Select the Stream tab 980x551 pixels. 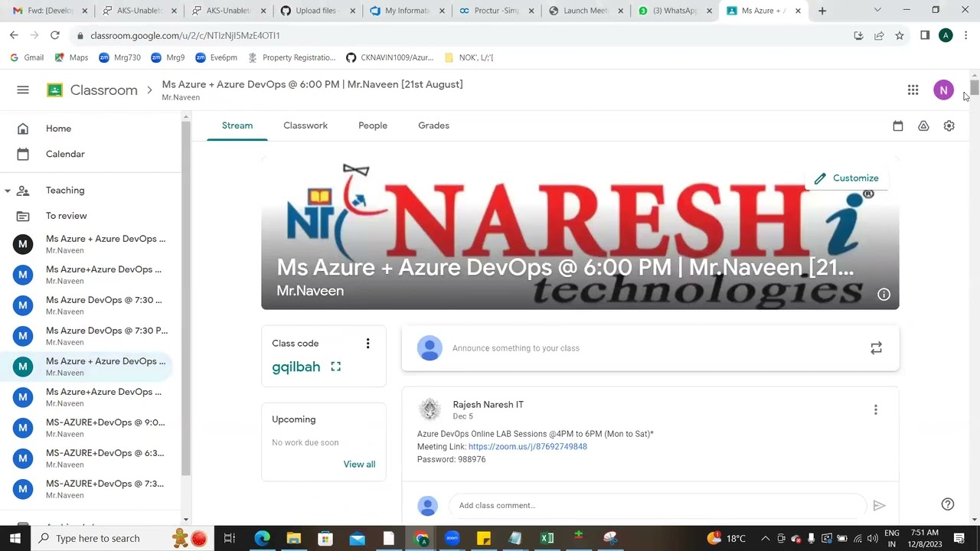pos(237,126)
